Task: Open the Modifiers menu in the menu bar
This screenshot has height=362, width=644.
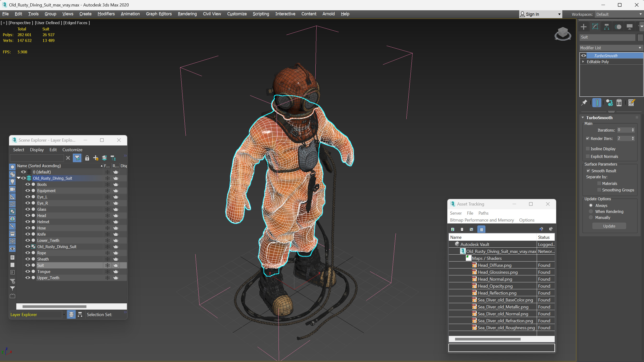Action: 106,14
